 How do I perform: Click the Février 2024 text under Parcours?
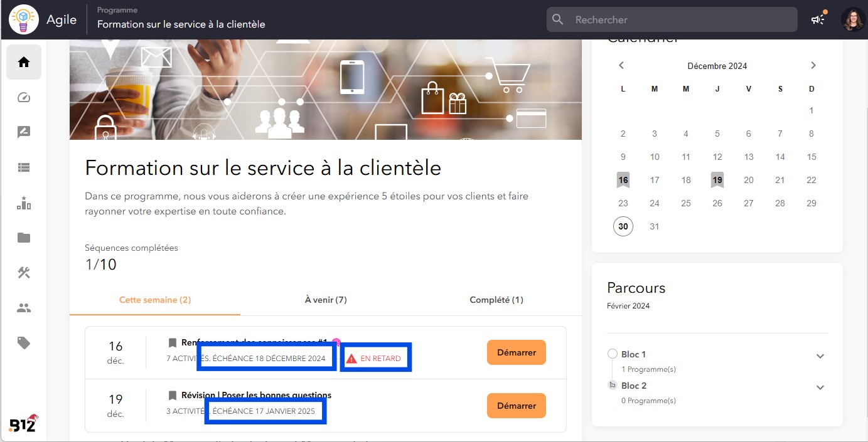[x=628, y=306]
